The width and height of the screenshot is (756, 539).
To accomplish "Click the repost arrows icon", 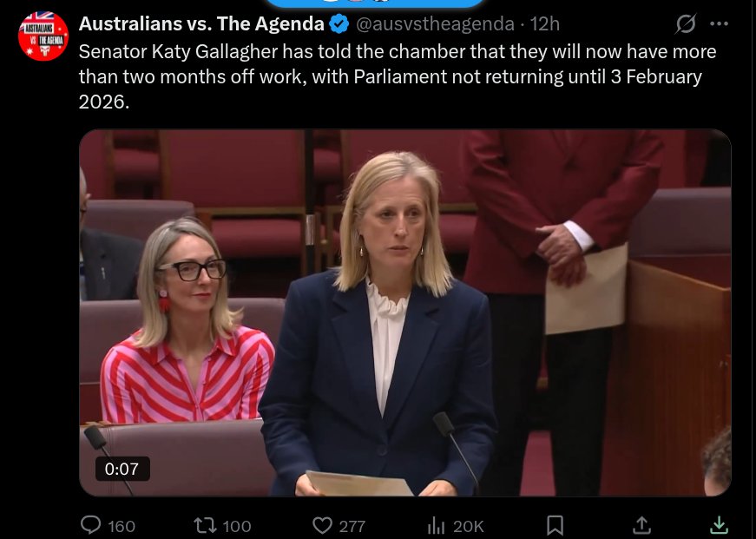I will (x=205, y=525).
